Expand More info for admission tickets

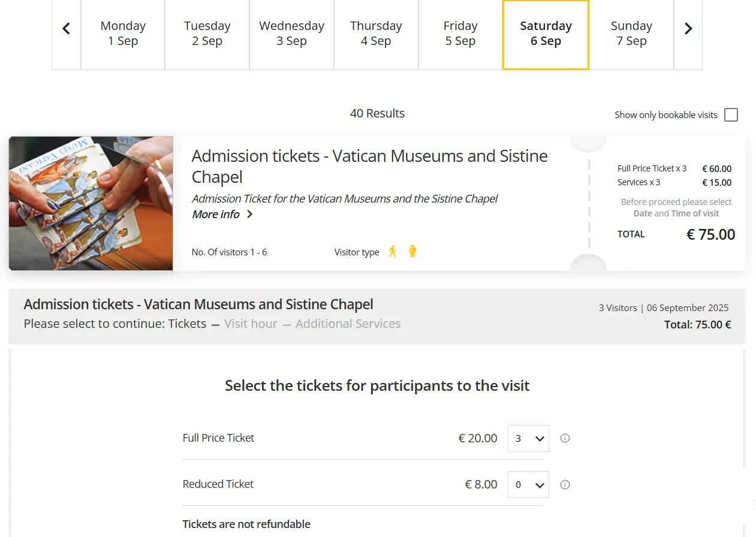[222, 215]
